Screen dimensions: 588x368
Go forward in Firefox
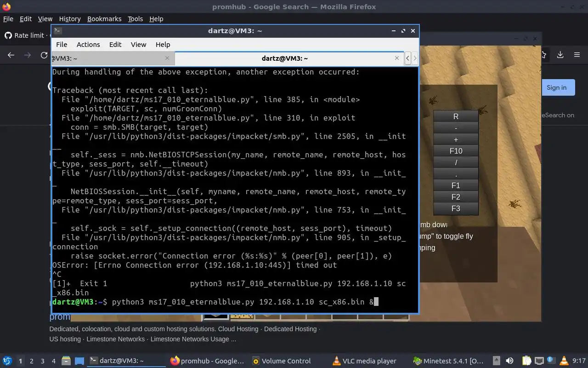(x=28, y=55)
